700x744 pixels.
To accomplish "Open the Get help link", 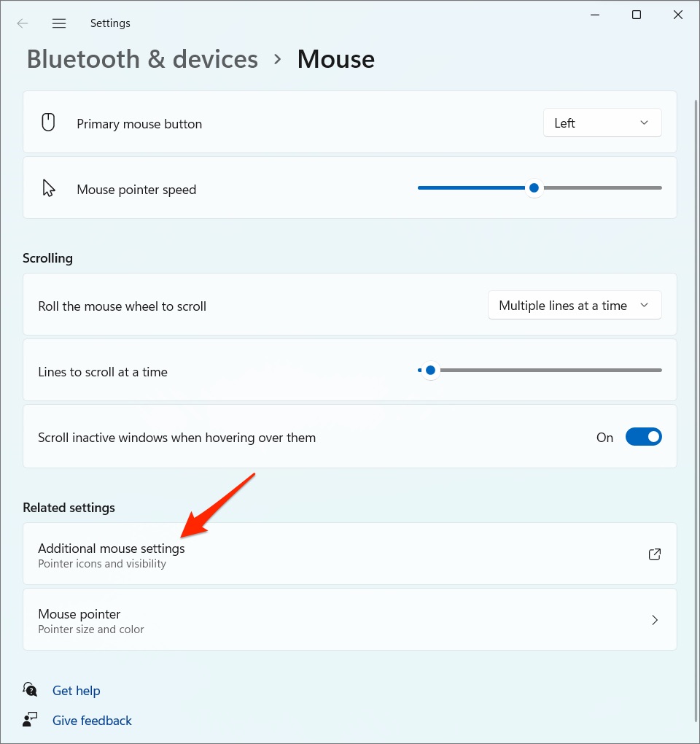I will 77,691.
